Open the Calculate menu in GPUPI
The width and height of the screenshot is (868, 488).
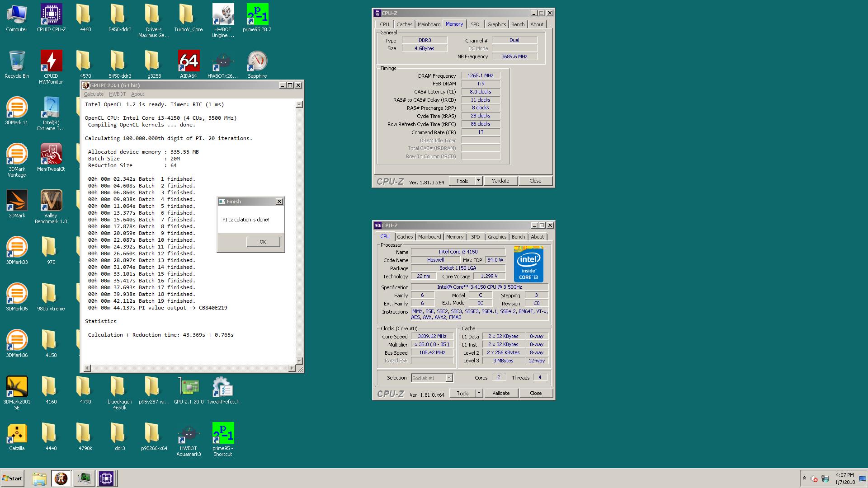(x=94, y=94)
